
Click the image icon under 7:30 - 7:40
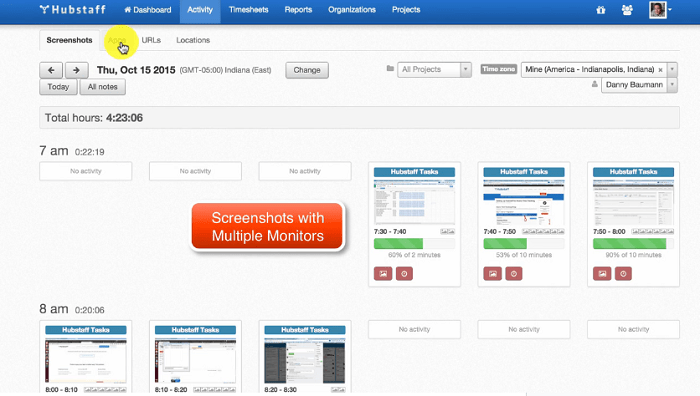click(x=383, y=274)
